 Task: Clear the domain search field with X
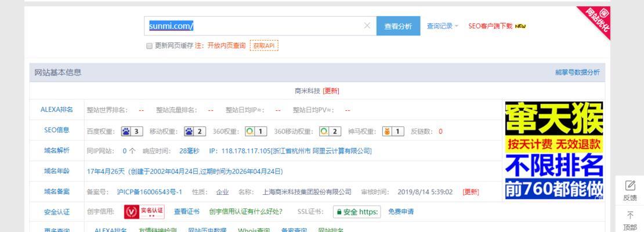(x=367, y=26)
